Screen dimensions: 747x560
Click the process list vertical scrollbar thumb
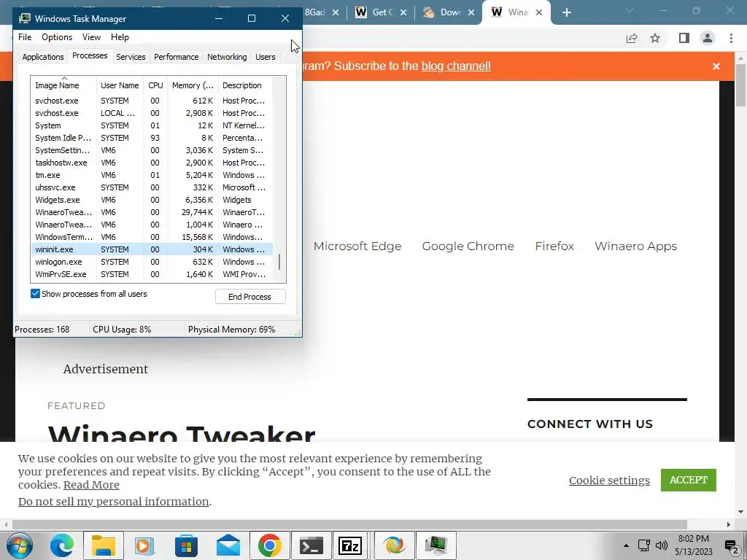point(279,262)
